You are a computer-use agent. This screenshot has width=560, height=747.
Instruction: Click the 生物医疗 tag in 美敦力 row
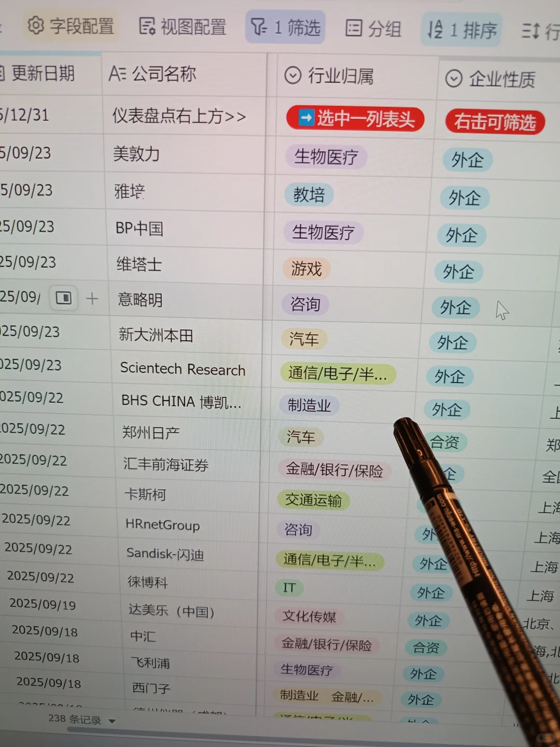click(326, 157)
